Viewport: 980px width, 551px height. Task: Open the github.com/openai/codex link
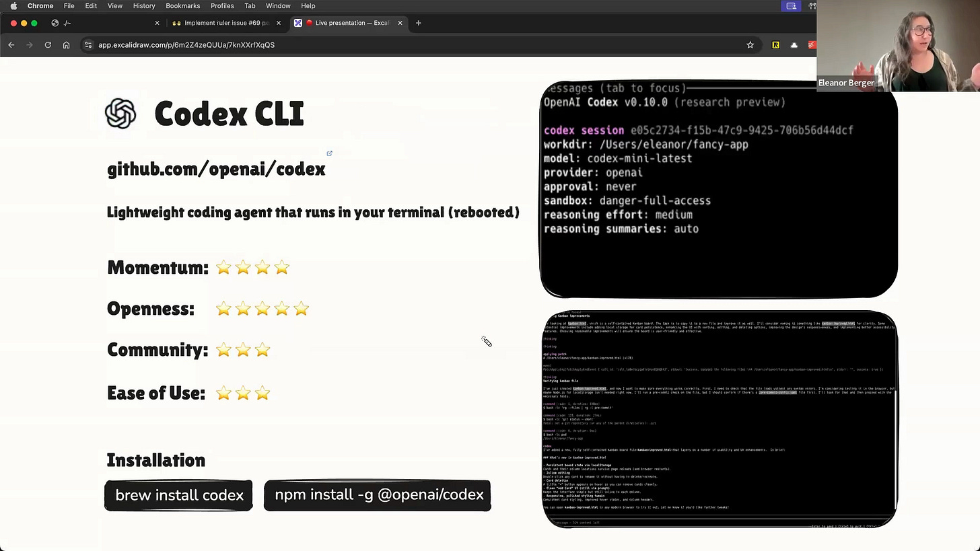tap(216, 169)
